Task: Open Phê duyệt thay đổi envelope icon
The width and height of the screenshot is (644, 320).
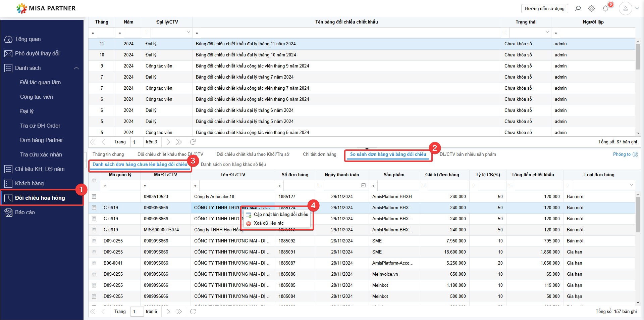Action: (8, 54)
